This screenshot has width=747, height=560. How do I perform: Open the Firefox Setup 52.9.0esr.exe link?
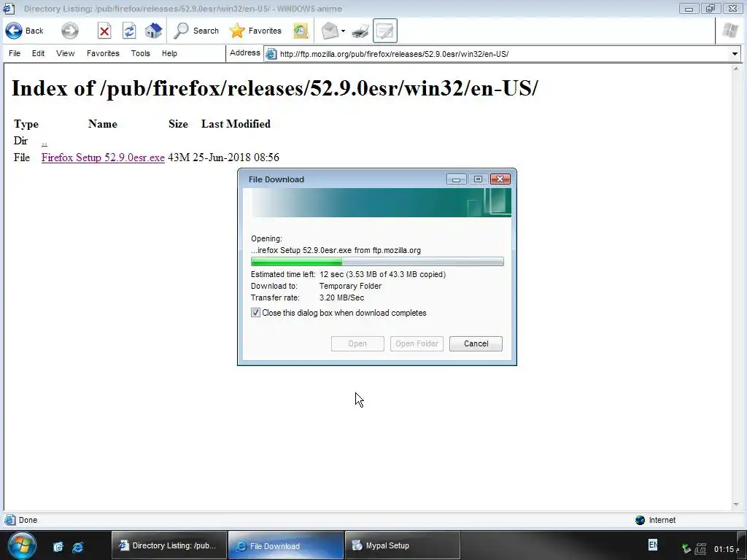click(103, 157)
